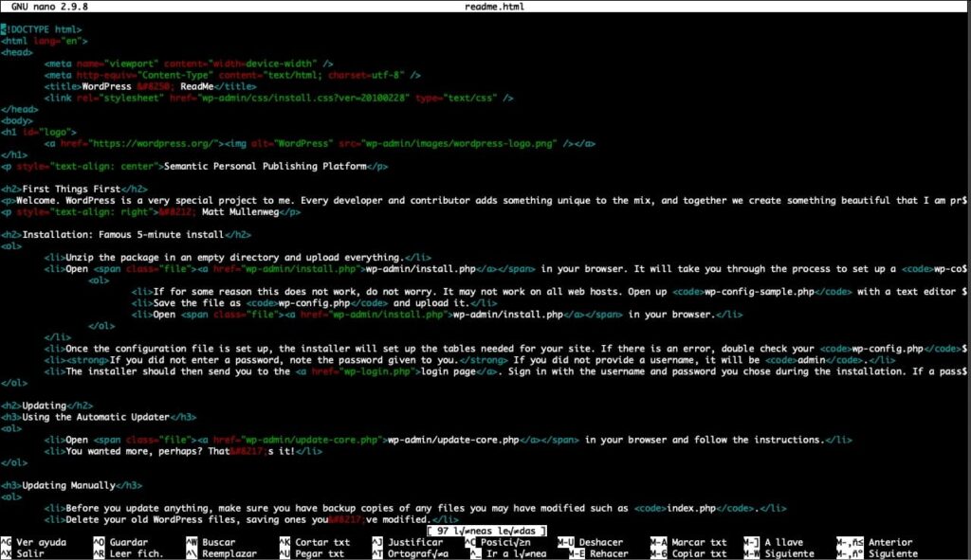Click the "Pegar txt" shortcut label
The width and height of the screenshot is (971, 560).
tap(320, 553)
